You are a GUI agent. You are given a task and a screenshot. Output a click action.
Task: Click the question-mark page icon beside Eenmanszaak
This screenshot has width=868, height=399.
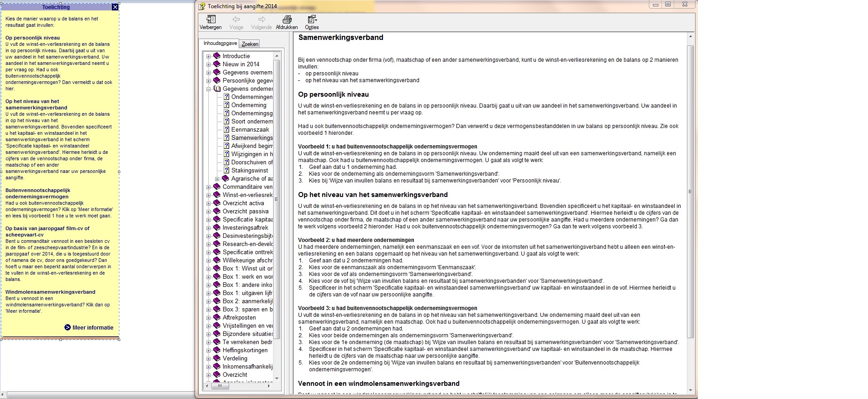pyautogui.click(x=226, y=130)
